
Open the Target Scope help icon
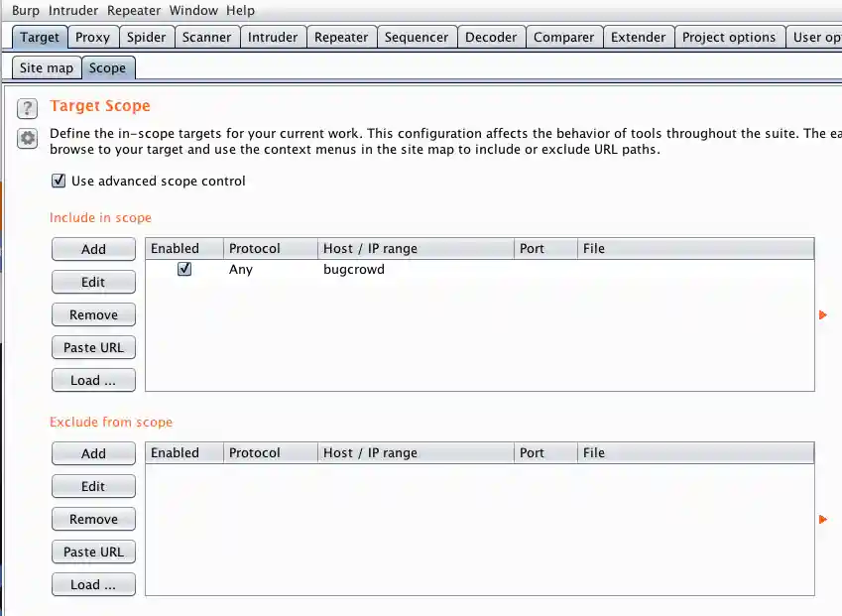click(28, 108)
